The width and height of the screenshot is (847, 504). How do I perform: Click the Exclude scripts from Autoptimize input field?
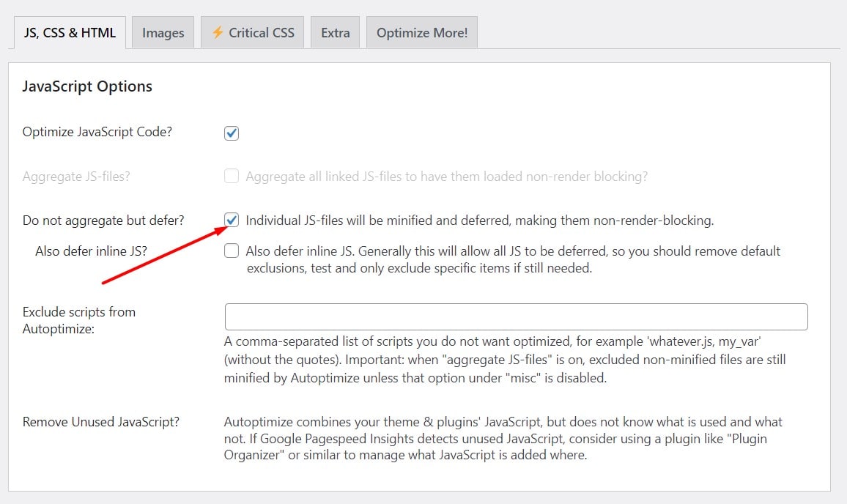pos(515,316)
